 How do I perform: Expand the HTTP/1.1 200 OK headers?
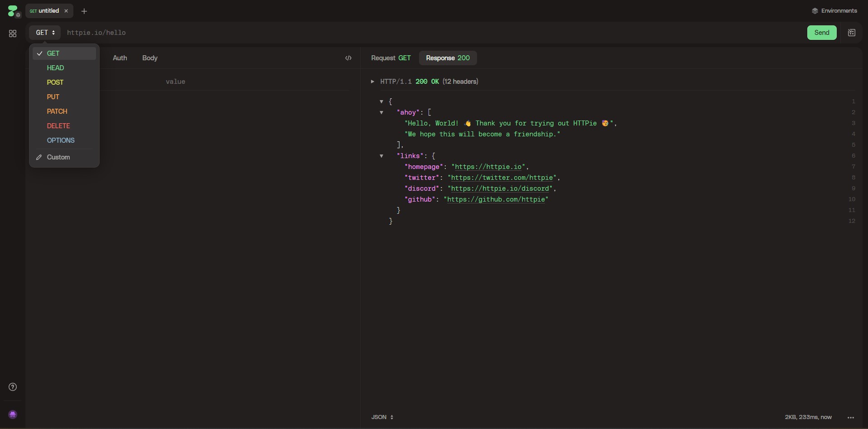coord(372,82)
